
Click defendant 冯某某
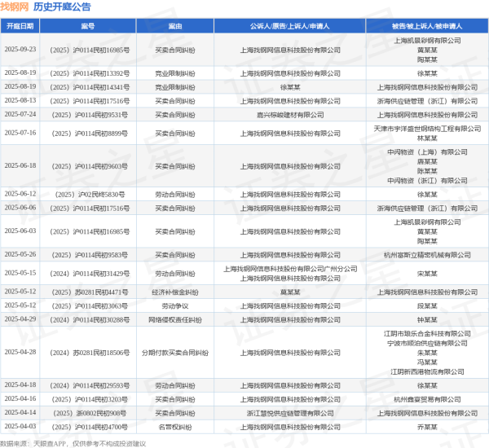click(x=427, y=362)
